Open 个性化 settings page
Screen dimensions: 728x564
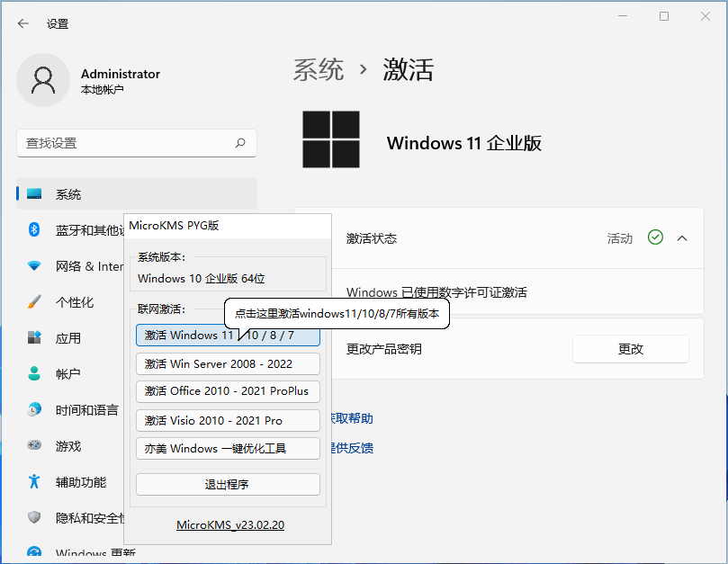pyautogui.click(x=75, y=302)
